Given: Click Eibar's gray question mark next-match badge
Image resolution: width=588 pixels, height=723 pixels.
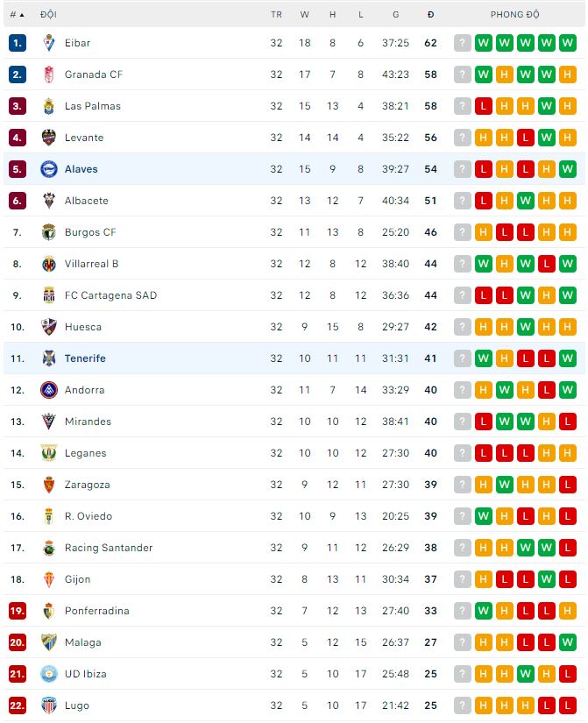Looking at the screenshot, I should click(462, 43).
